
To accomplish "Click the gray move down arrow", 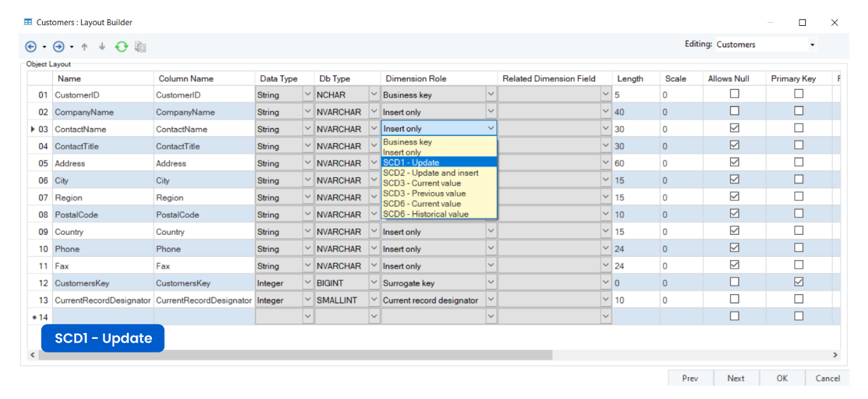I will (101, 47).
